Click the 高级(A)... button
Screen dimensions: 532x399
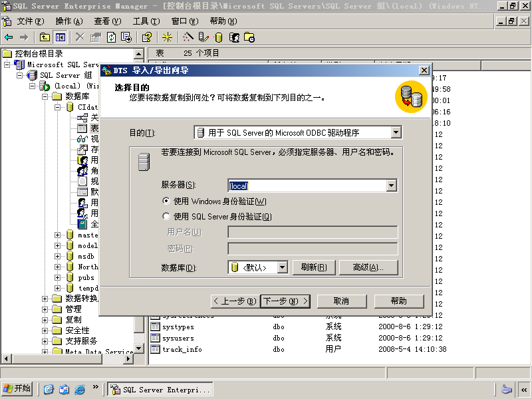(x=368, y=267)
